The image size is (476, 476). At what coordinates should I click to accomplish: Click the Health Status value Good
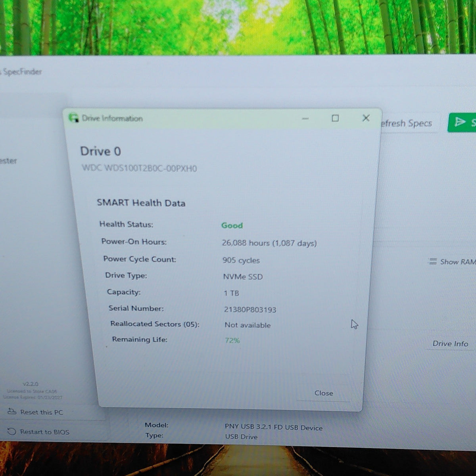click(232, 225)
